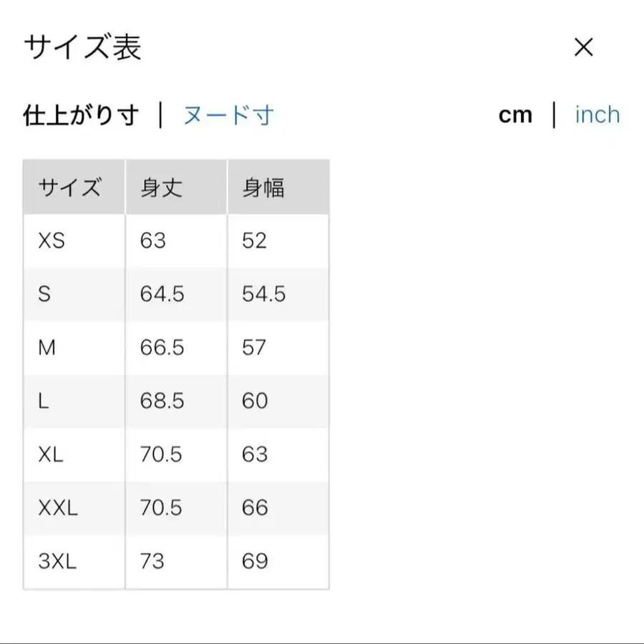Switch units to inch
The height and width of the screenshot is (644, 644).
597,114
